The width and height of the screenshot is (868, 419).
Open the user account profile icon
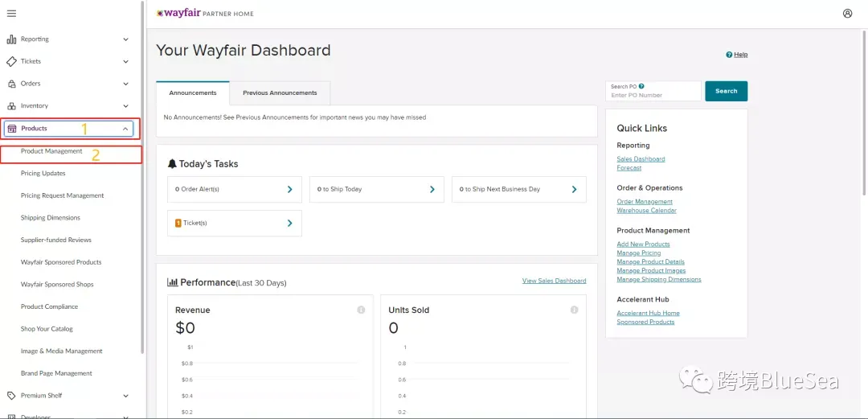click(848, 14)
